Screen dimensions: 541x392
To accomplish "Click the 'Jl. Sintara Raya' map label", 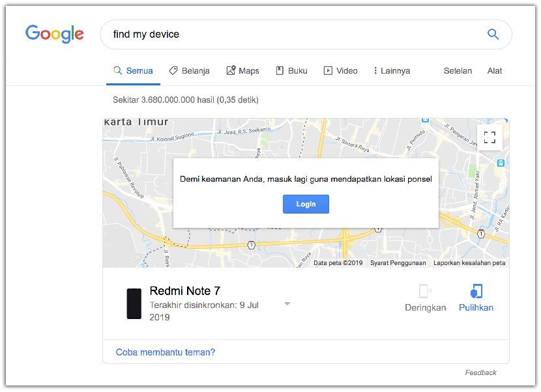I will click(352, 144).
